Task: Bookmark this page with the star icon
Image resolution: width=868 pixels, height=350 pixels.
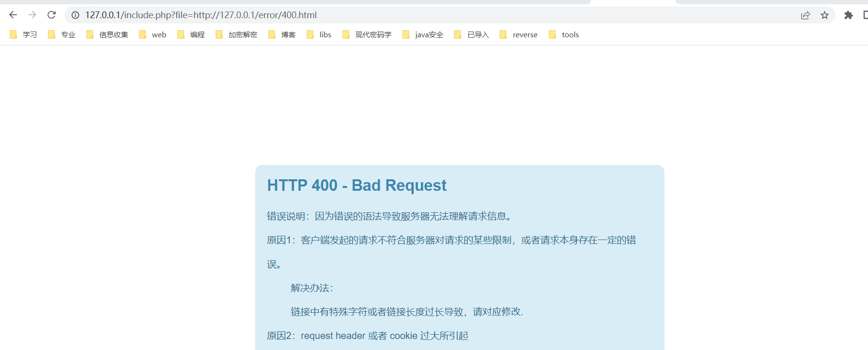Action: [824, 15]
